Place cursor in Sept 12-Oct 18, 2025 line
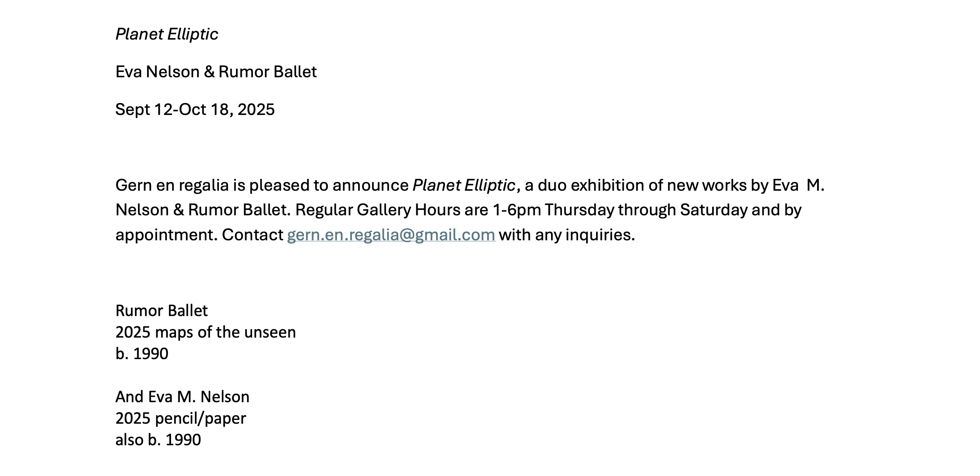Screen dimensions: 980x476 click(195, 110)
